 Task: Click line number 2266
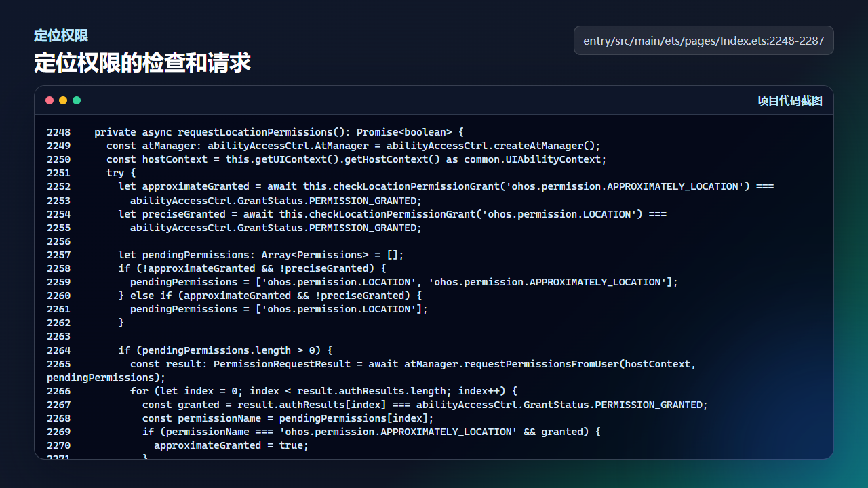tap(58, 391)
